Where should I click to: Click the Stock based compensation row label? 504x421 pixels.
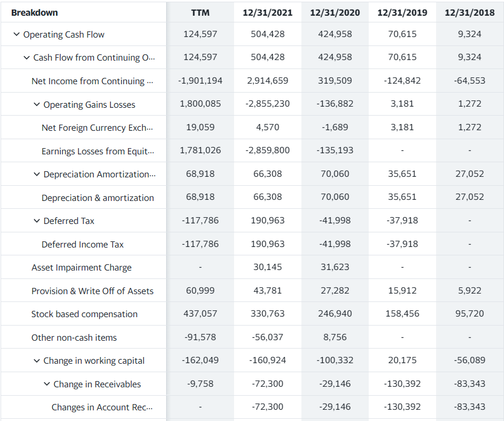[x=82, y=313]
